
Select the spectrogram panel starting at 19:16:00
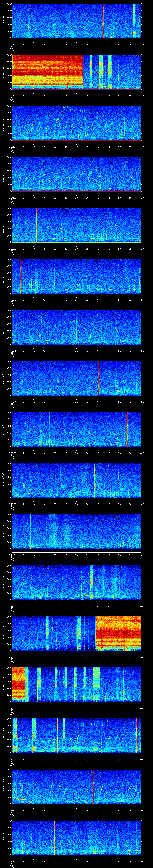(77, 786)
